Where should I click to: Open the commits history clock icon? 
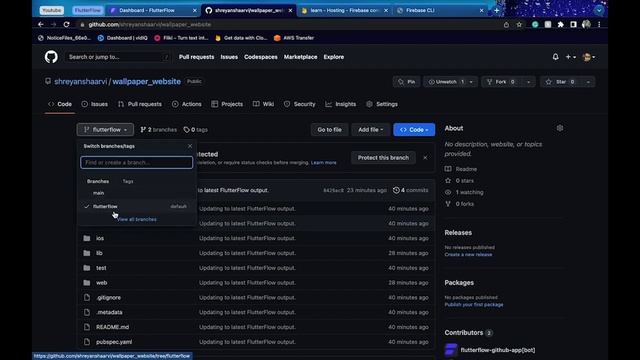(396, 190)
